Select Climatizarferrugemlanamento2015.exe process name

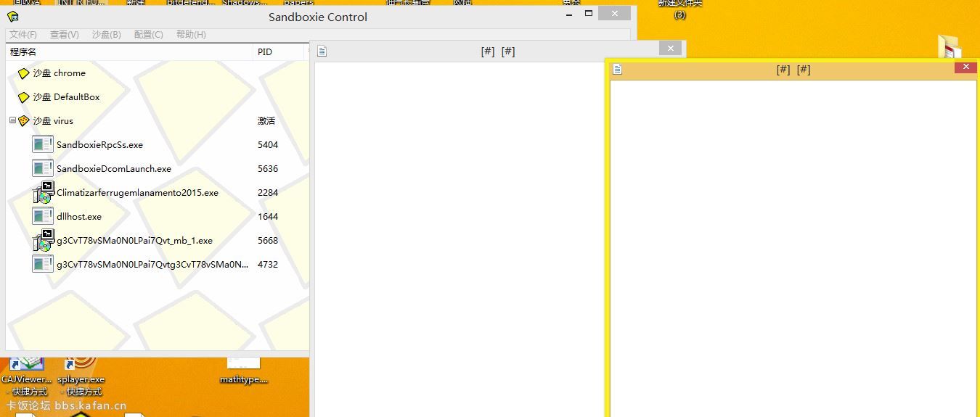(x=138, y=193)
